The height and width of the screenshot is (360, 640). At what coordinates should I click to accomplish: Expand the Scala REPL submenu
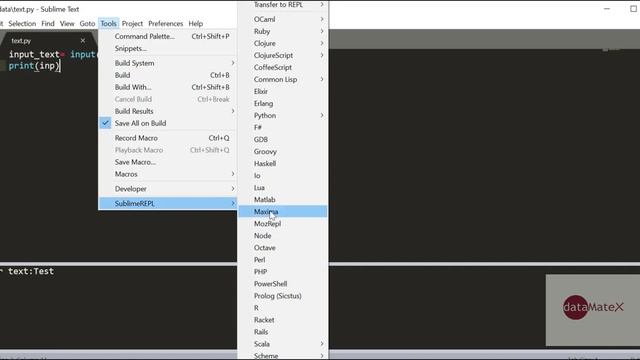tap(283, 344)
